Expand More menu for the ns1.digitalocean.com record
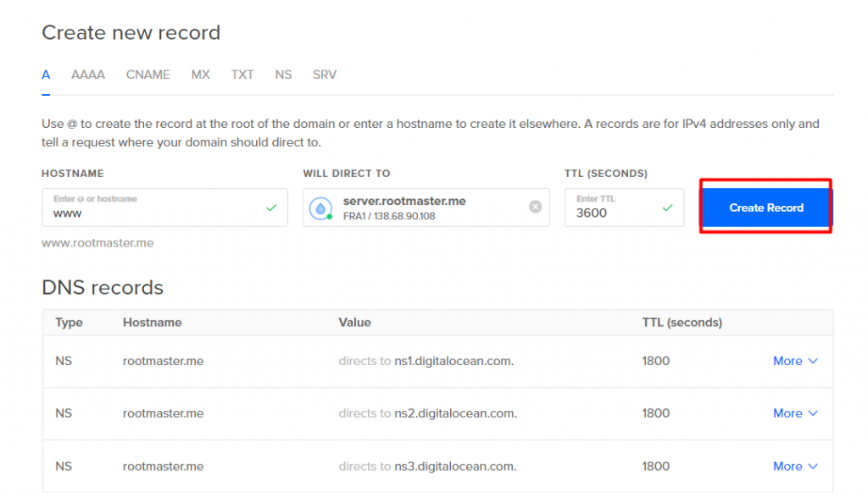 tap(795, 361)
